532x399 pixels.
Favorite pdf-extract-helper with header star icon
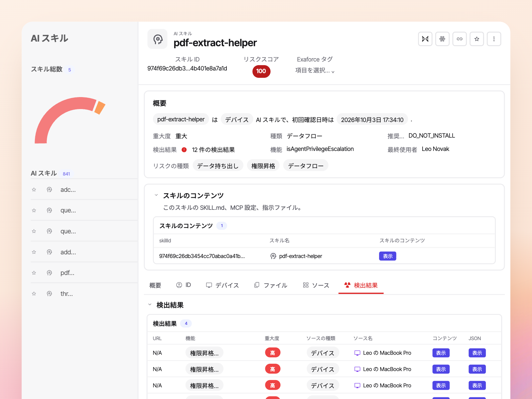coord(477,39)
